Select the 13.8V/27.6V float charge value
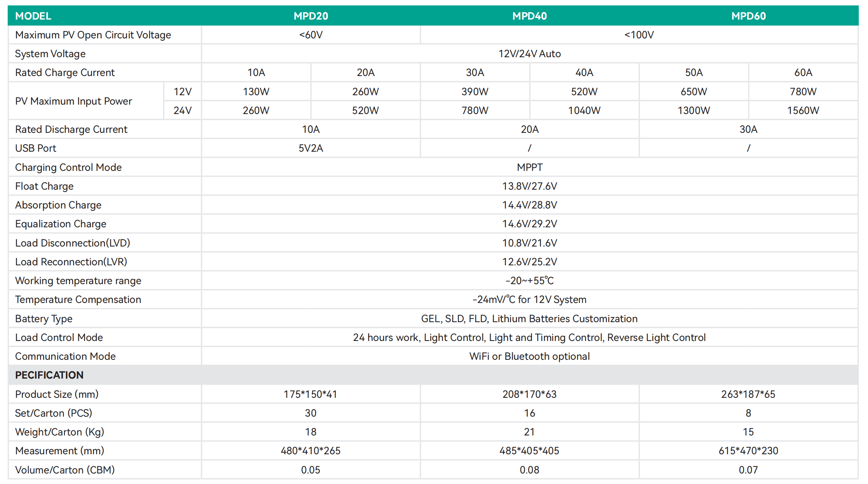 click(x=529, y=186)
